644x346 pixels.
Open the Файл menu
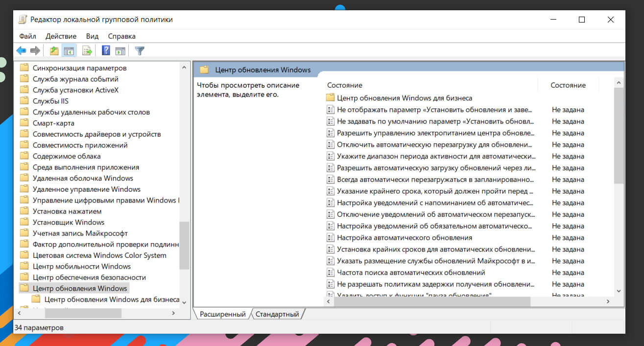tap(27, 36)
